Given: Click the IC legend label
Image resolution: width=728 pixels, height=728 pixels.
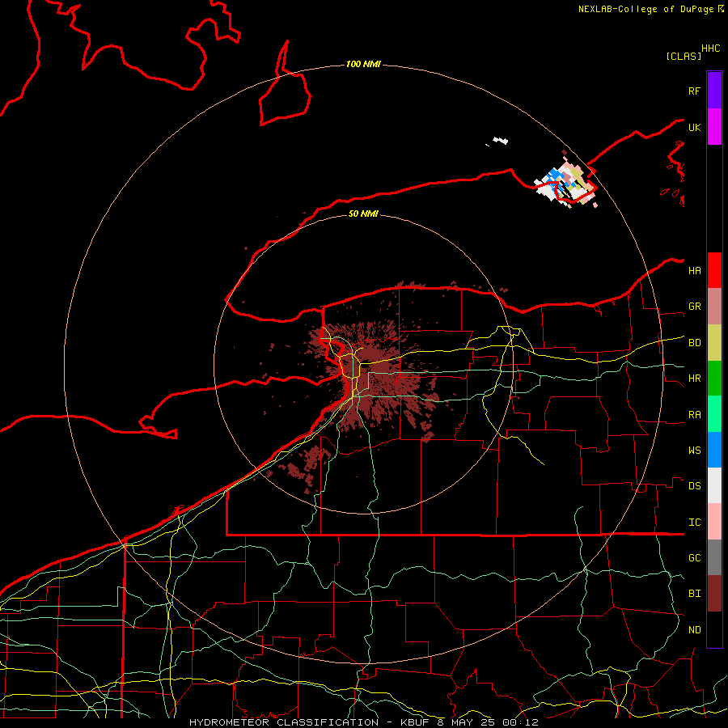Looking at the screenshot, I should [694, 523].
